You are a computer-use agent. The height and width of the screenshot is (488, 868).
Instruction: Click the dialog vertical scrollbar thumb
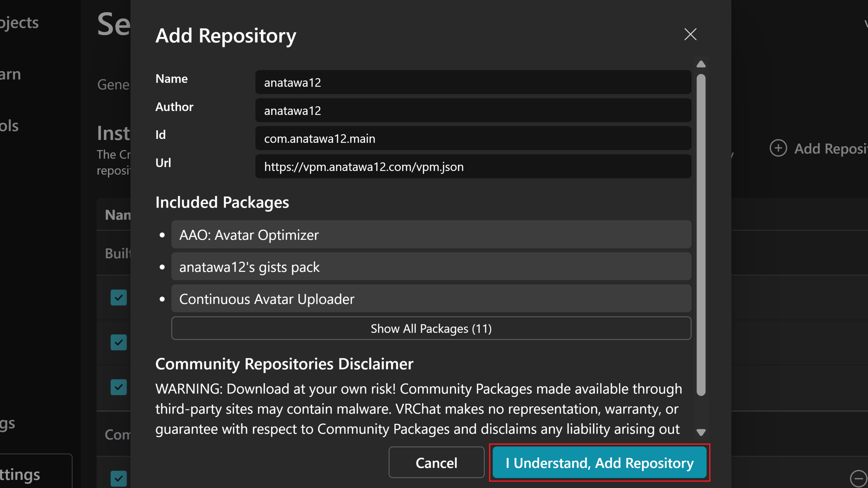point(701,235)
